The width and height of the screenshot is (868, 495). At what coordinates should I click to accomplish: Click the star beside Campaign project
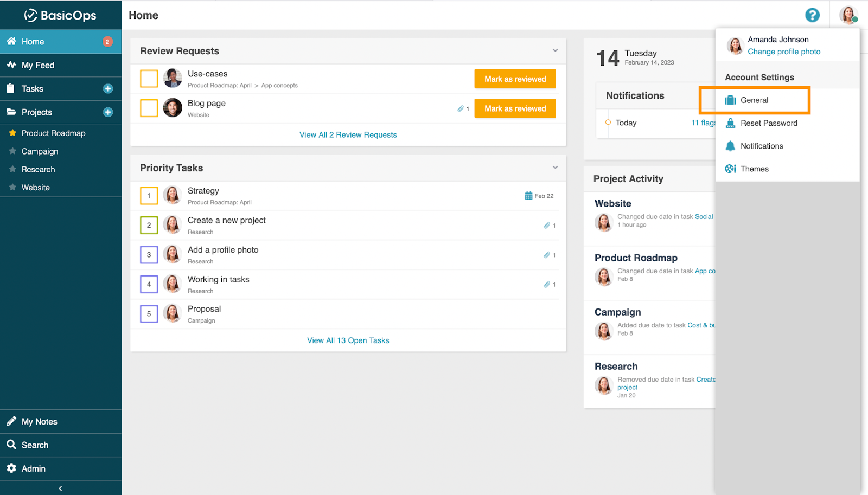tap(12, 151)
